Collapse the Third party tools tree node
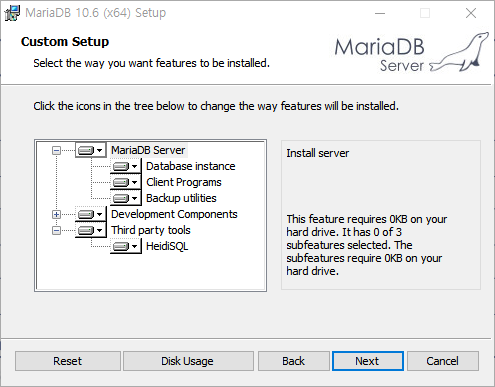Viewport: 495px width, 387px height. tap(56, 230)
